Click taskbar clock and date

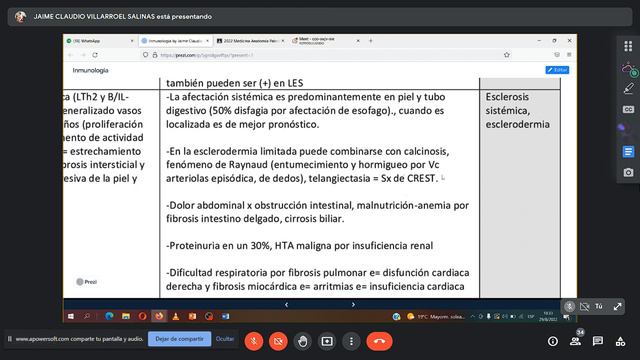(548, 316)
